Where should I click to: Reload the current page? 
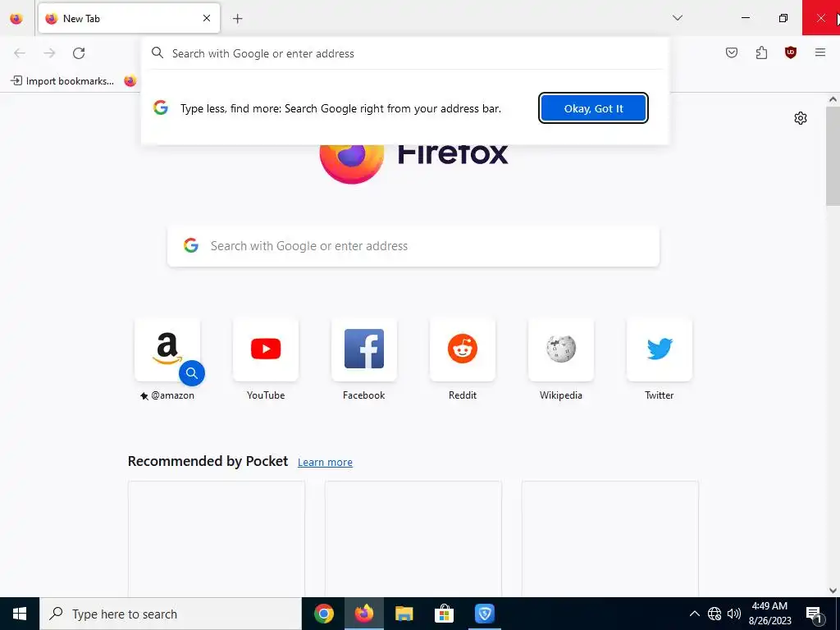[x=79, y=53]
